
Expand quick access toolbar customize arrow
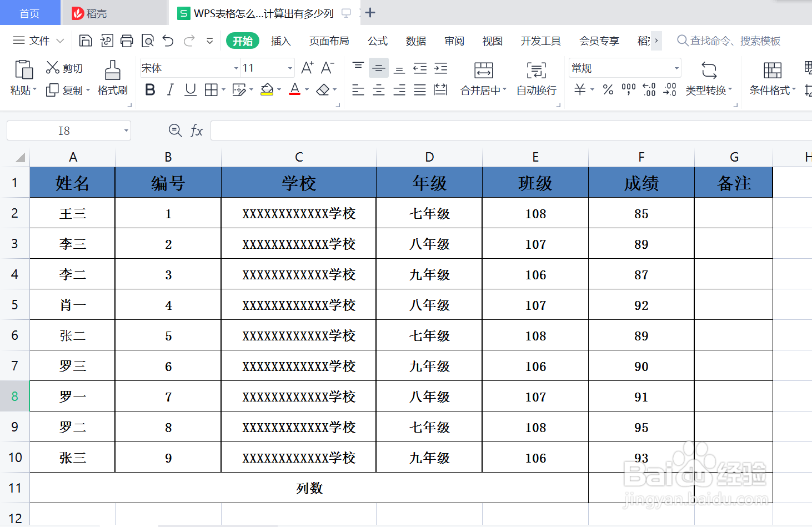tap(210, 41)
